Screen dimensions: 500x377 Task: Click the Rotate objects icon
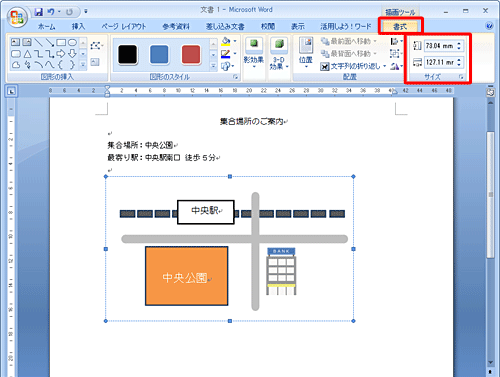[x=396, y=66]
